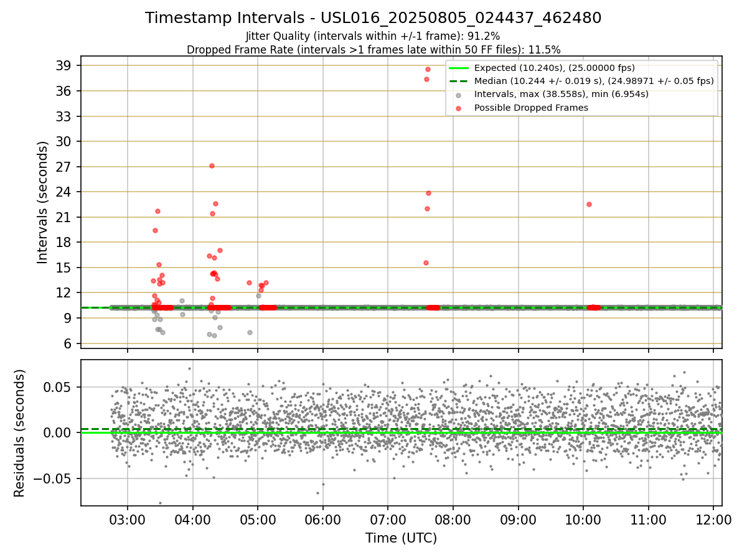The height and width of the screenshot is (560, 747).
Task: Click the 12 tick on intervals axis
Action: tap(65, 293)
